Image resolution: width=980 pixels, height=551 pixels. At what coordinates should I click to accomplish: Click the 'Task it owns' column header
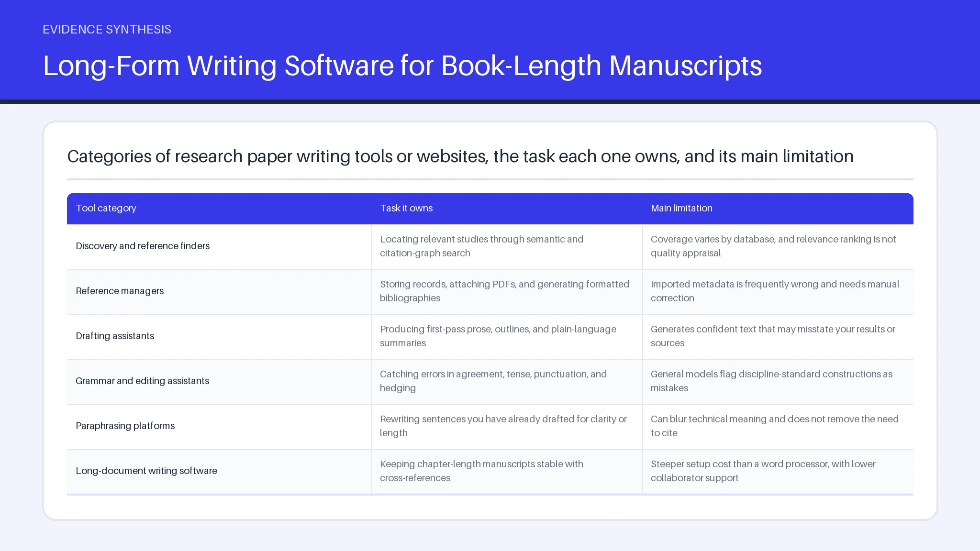pyautogui.click(x=507, y=209)
